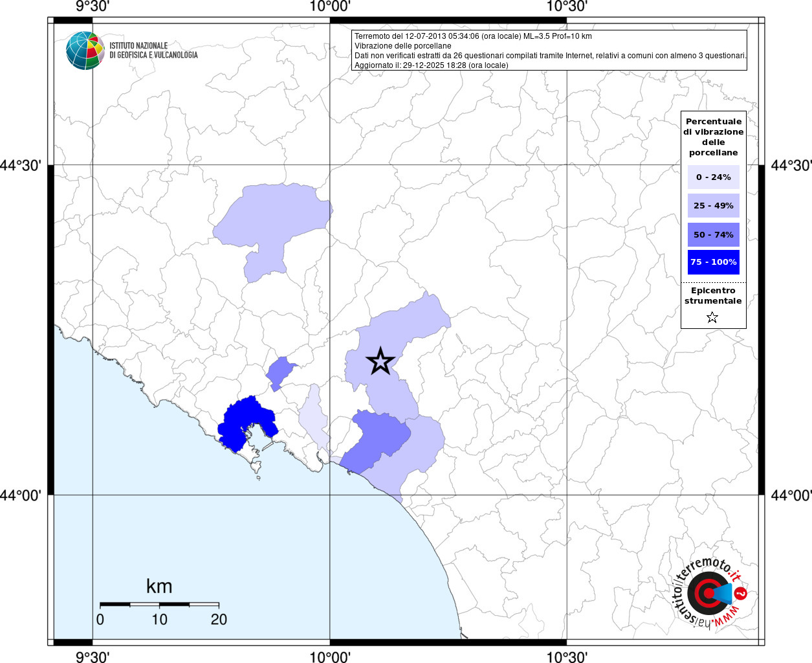This screenshot has width=812, height=663.
Task: Click the scale bar's '0' mark
Action: (x=100, y=620)
